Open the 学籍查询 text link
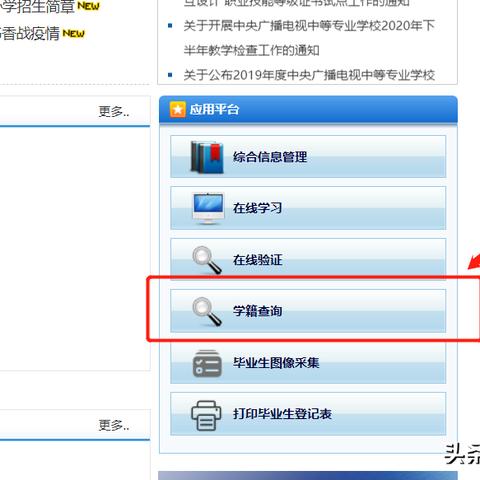The height and width of the screenshot is (480, 480). click(258, 311)
